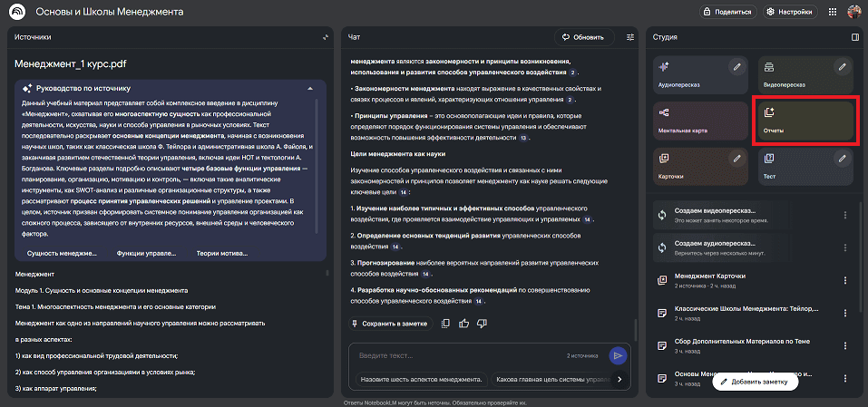
Task: Like the answer with thumbs up
Action: tap(463, 324)
